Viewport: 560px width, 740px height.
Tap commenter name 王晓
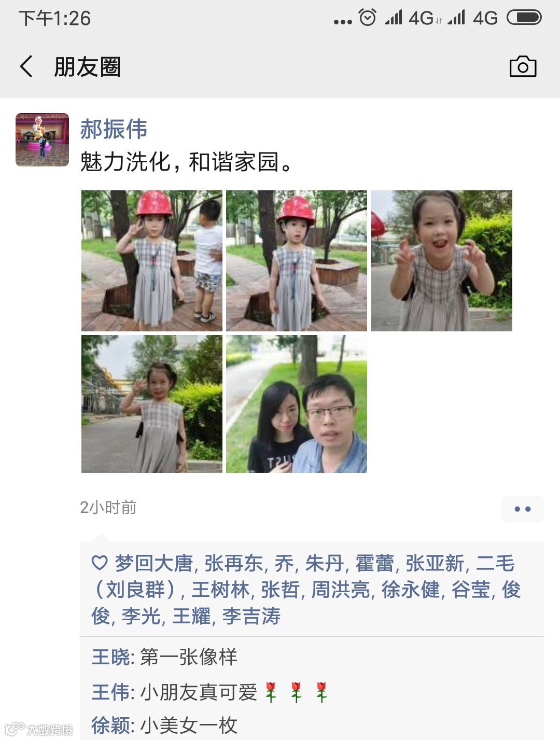tap(111, 657)
